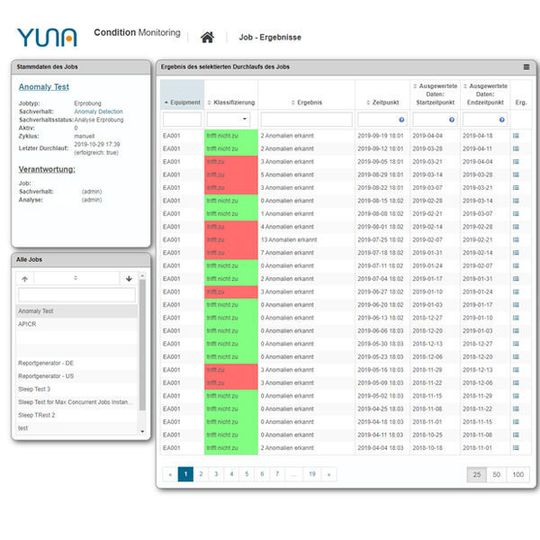Select APICR in Alle Jobs list
540x540 pixels.
coord(77,324)
